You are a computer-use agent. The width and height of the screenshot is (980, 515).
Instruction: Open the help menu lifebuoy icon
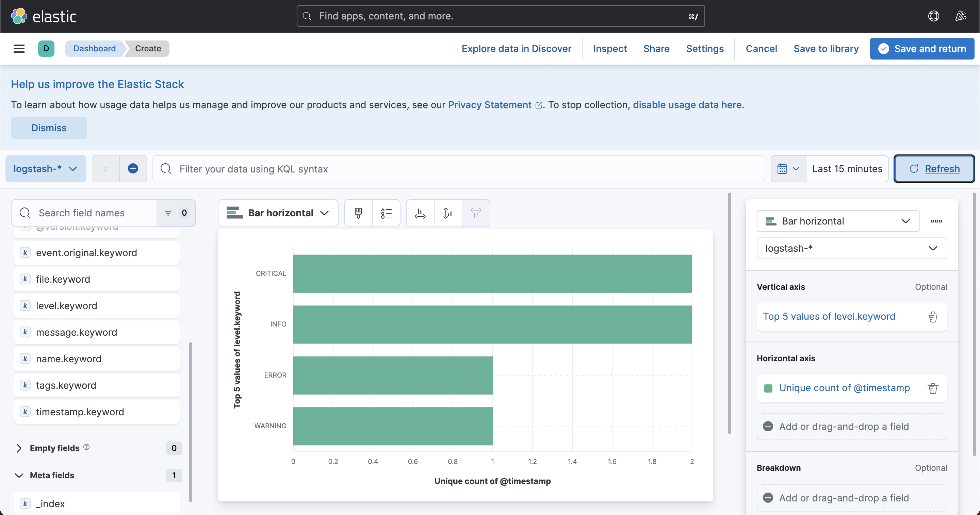pyautogui.click(x=934, y=16)
